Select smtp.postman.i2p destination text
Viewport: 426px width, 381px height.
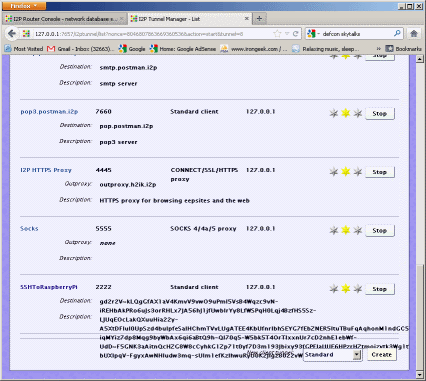(x=128, y=68)
